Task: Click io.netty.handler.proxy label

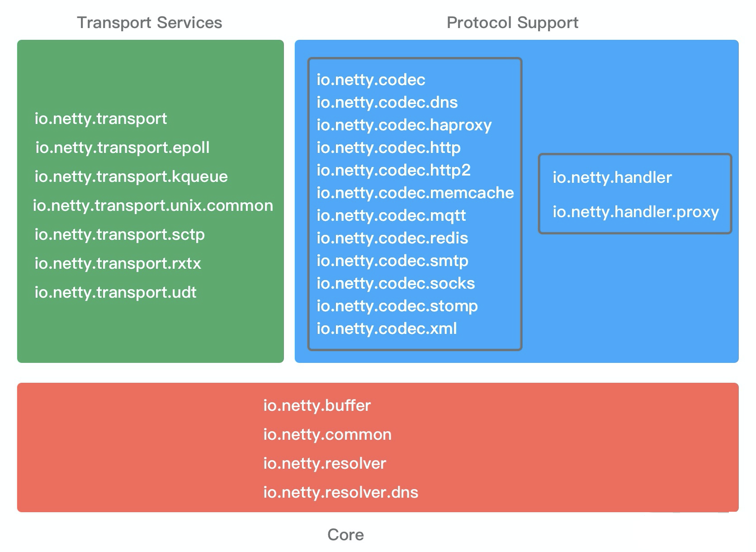Action: [x=636, y=212]
